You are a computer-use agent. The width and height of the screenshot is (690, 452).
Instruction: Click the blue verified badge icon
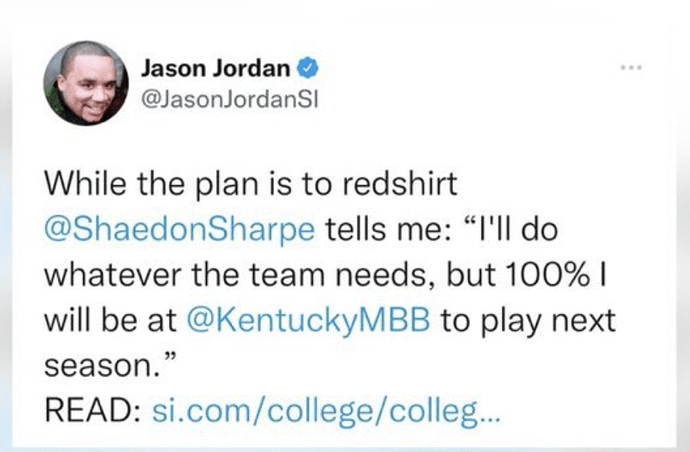click(x=311, y=69)
